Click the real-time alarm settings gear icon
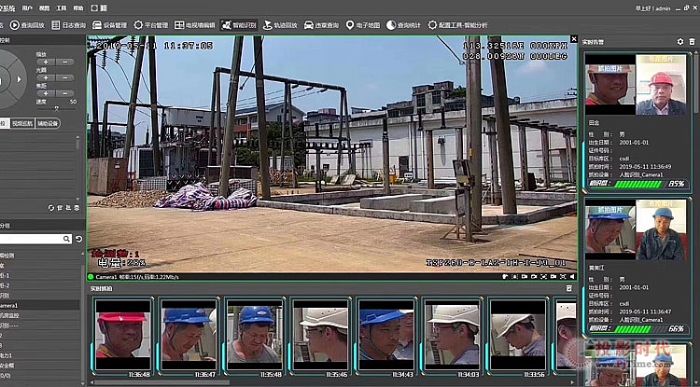The image size is (700, 387). (x=680, y=42)
